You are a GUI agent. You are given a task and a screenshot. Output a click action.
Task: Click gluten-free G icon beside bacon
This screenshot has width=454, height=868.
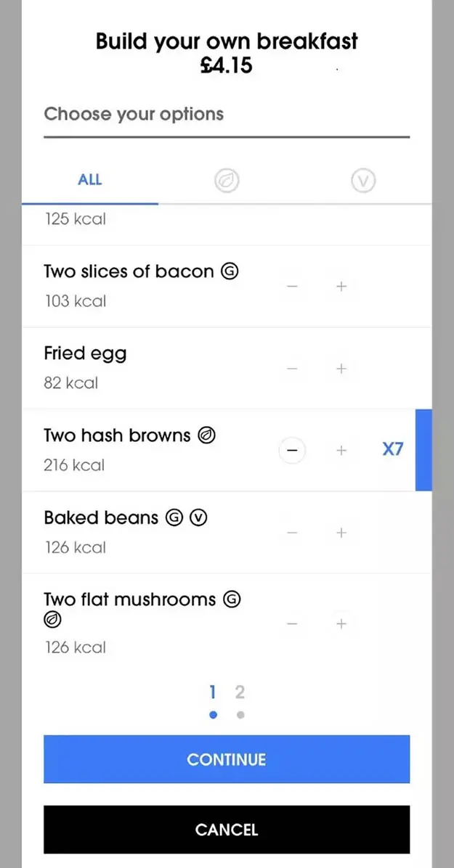(230, 272)
